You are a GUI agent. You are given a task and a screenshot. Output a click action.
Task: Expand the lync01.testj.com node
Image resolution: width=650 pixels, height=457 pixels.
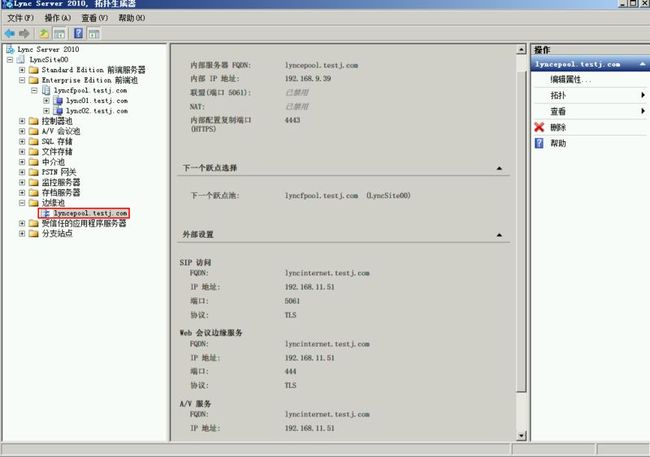tap(46, 101)
